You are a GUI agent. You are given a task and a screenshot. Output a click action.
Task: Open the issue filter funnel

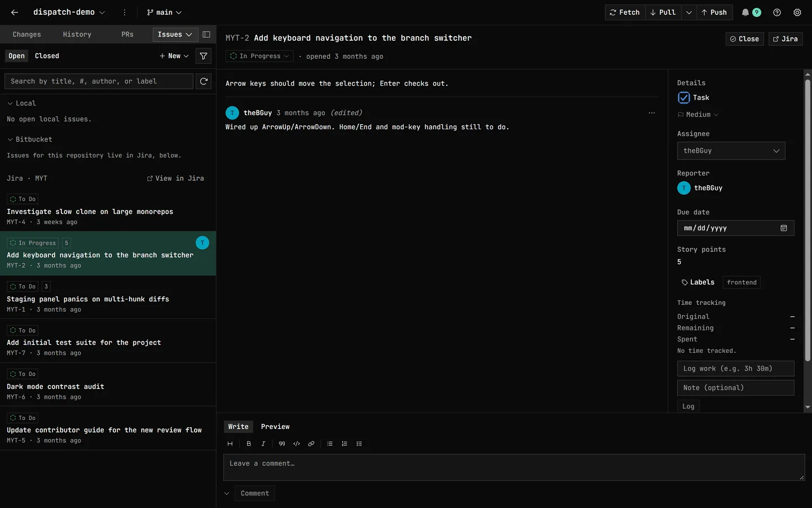[204, 56]
